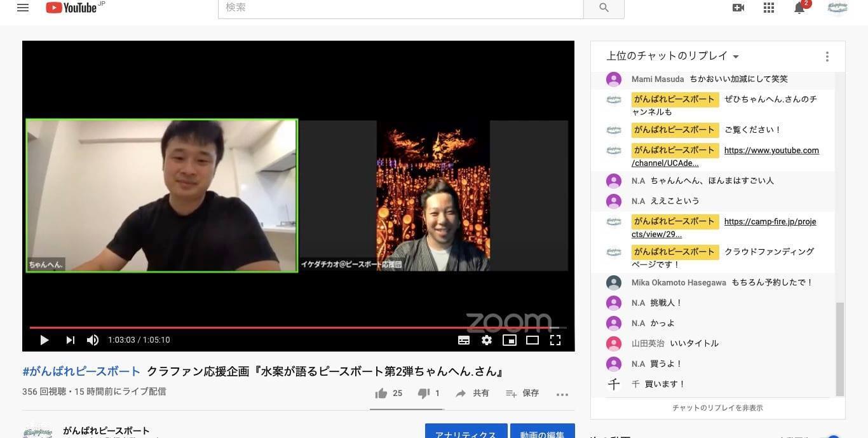The image size is (868, 438).
Task: Open the hamburger guide menu
Action: (x=23, y=8)
